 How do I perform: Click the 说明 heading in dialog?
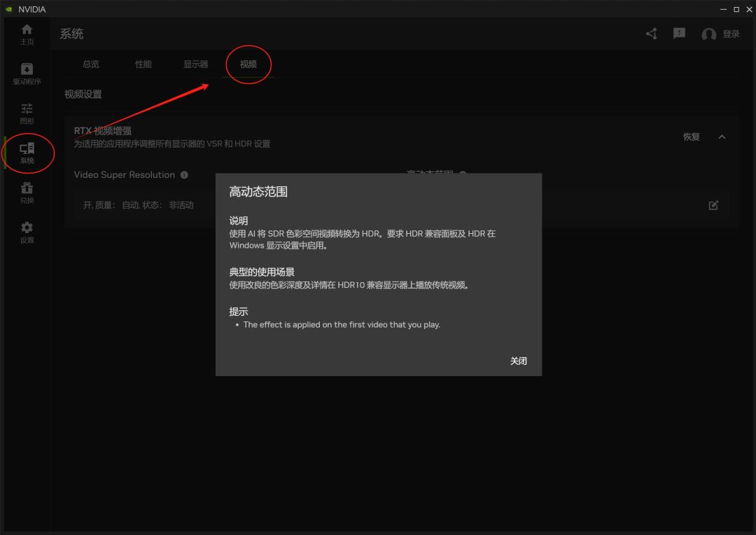pos(239,221)
